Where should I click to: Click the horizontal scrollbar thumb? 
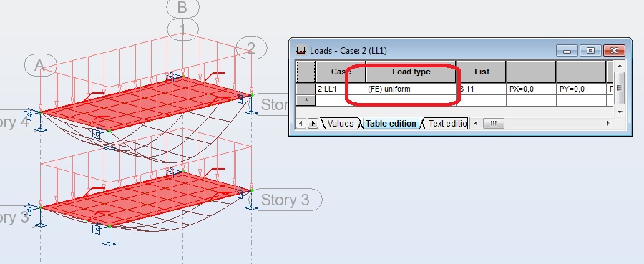tap(493, 123)
